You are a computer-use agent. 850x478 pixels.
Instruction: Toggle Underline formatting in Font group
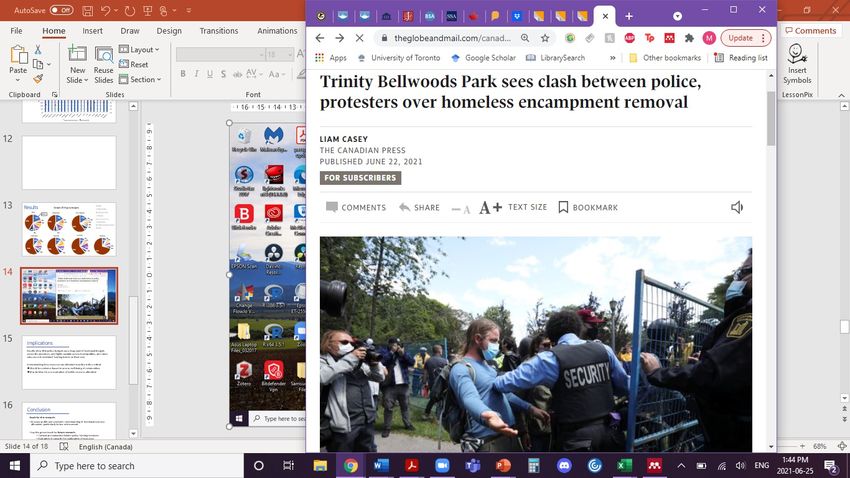pos(210,74)
